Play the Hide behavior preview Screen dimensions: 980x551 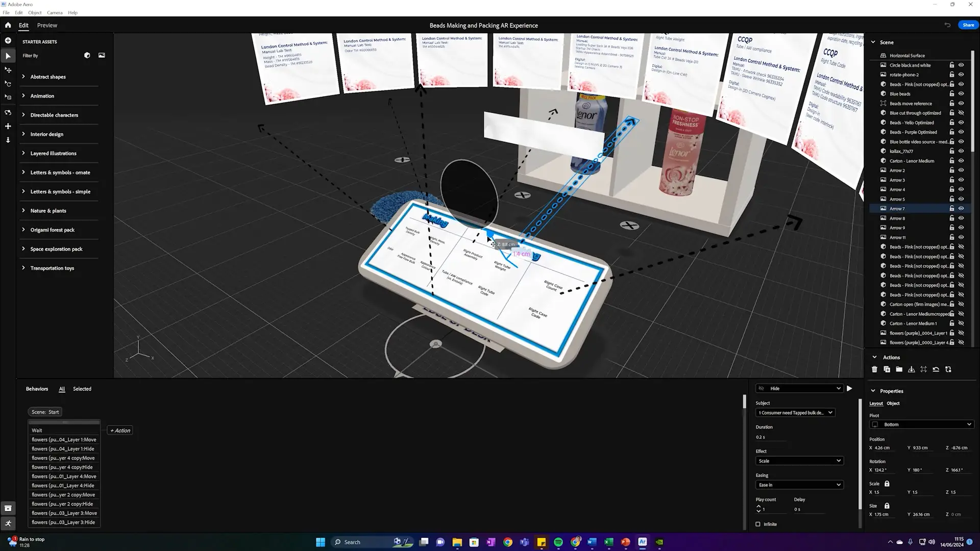click(x=849, y=389)
